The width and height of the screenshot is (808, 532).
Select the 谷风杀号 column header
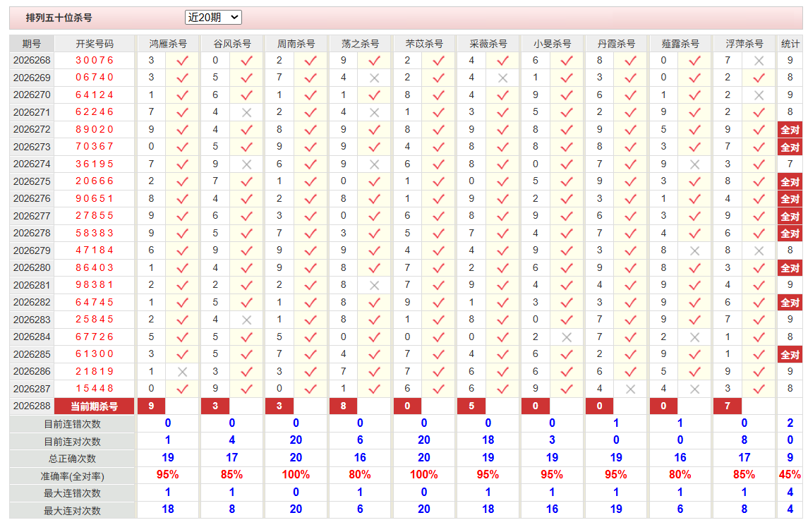232,44
